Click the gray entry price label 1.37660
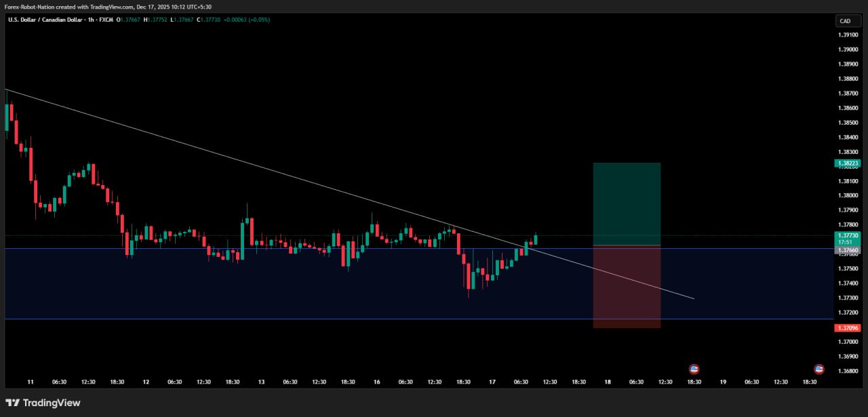This screenshot has height=417, width=868. (x=848, y=251)
